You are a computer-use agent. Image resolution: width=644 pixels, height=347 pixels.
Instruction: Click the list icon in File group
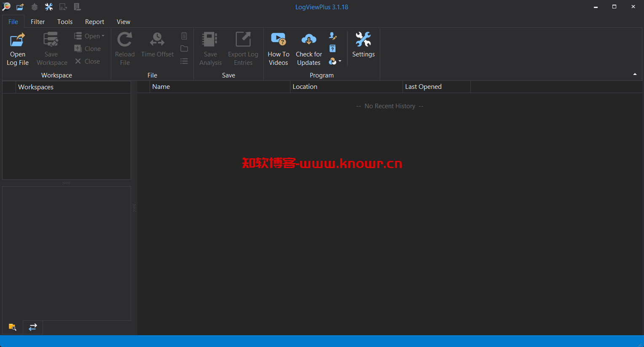point(184,61)
